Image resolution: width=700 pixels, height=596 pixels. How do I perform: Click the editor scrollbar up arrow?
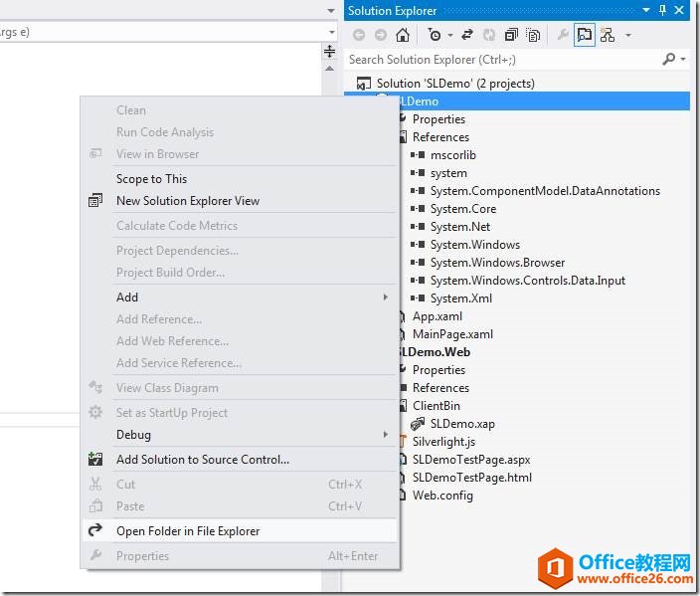click(x=329, y=69)
